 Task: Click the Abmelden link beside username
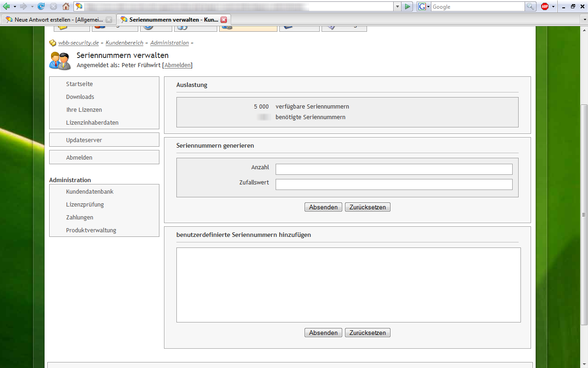point(177,65)
